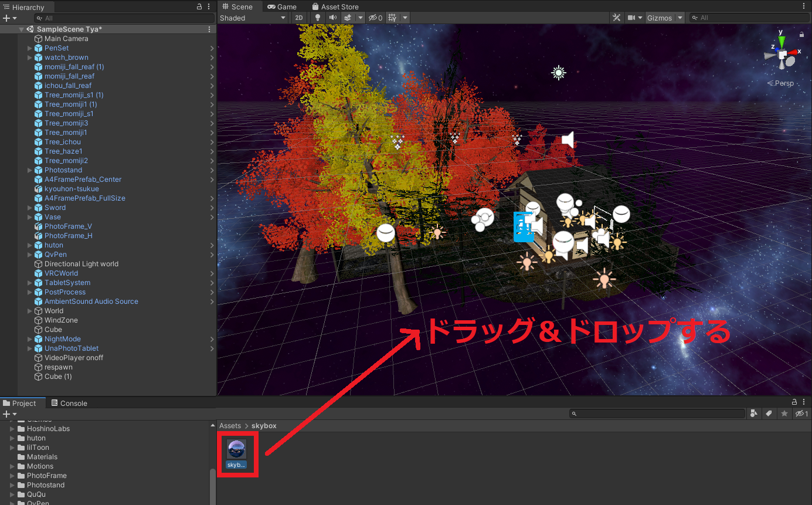The image size is (812, 505).
Task: Mute scene audio with the speaker icon
Action: pos(332,18)
